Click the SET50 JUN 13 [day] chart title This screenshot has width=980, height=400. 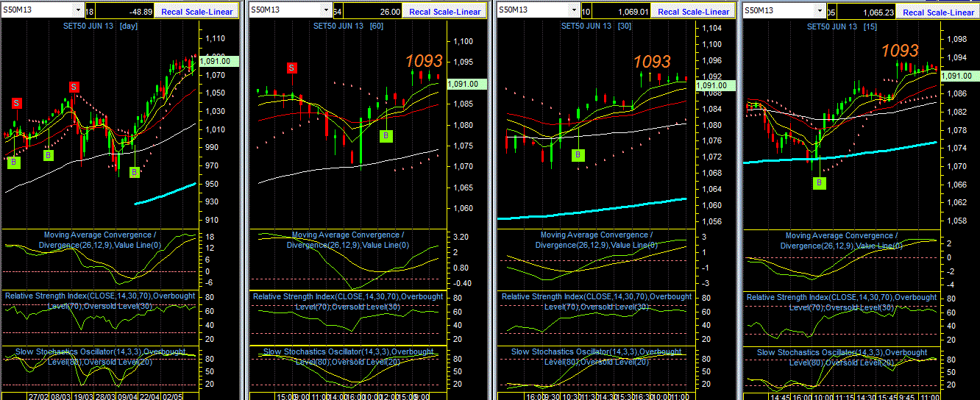click(102, 26)
